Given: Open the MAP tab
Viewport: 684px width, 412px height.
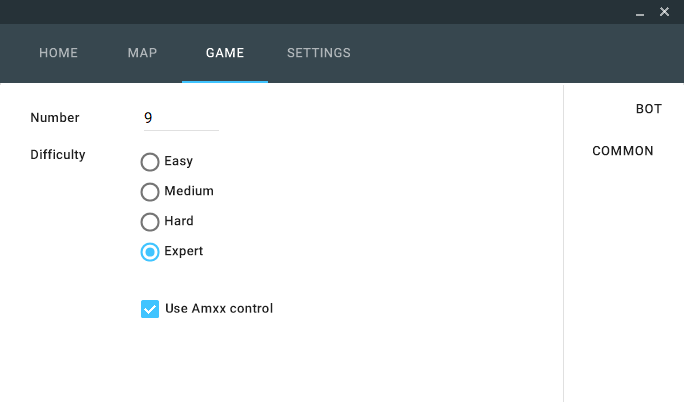Looking at the screenshot, I should pos(142,53).
